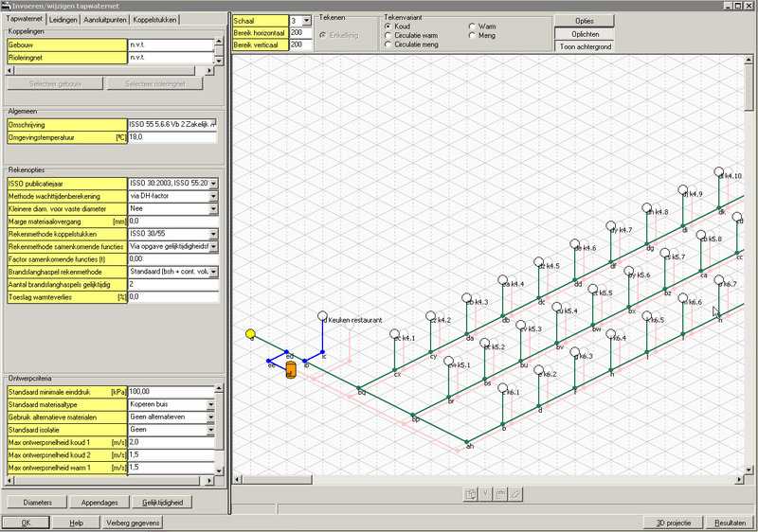Click the Appendages button
This screenshot has width=758, height=532.
[x=99, y=502]
